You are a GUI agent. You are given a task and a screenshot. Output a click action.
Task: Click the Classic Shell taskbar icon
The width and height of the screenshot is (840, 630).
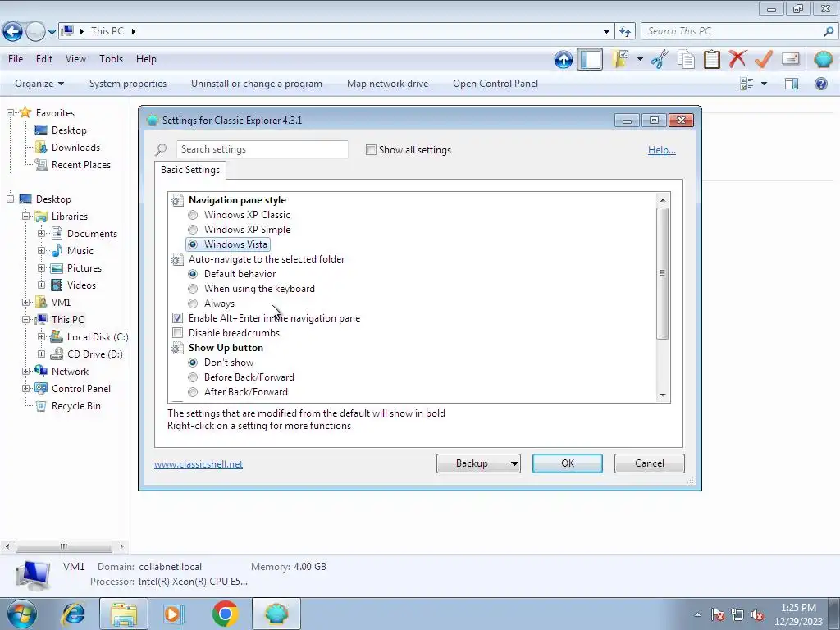pyautogui.click(x=276, y=614)
